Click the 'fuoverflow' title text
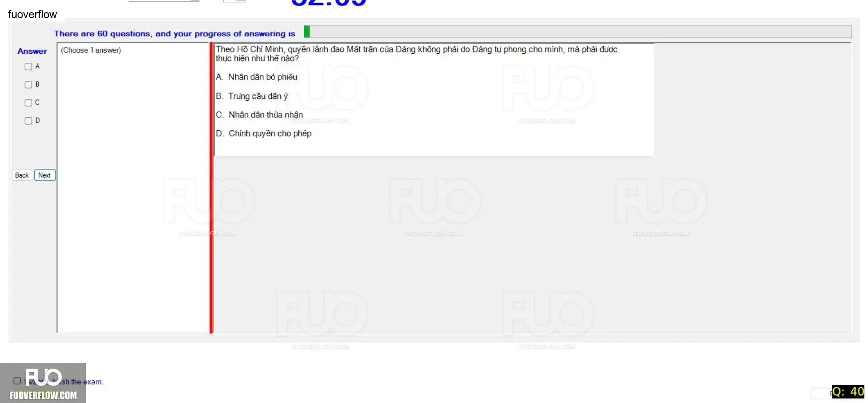868x403 pixels. (33, 14)
